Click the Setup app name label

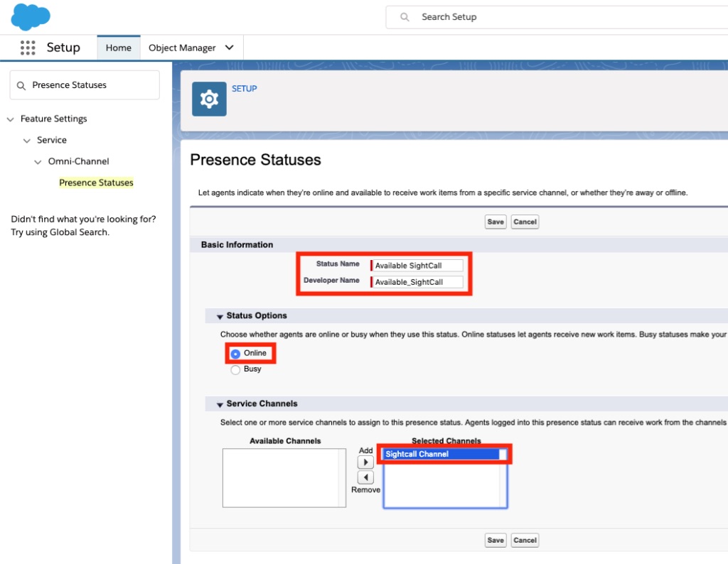click(x=63, y=48)
